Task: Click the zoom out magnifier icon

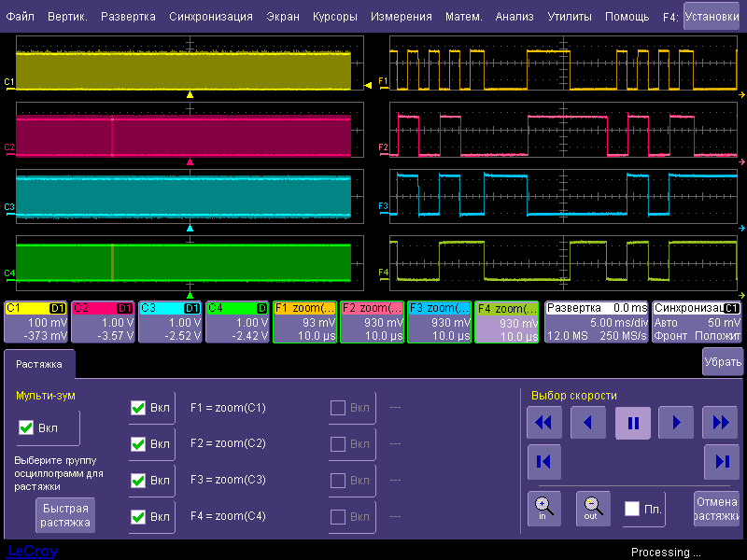Action: [x=592, y=509]
